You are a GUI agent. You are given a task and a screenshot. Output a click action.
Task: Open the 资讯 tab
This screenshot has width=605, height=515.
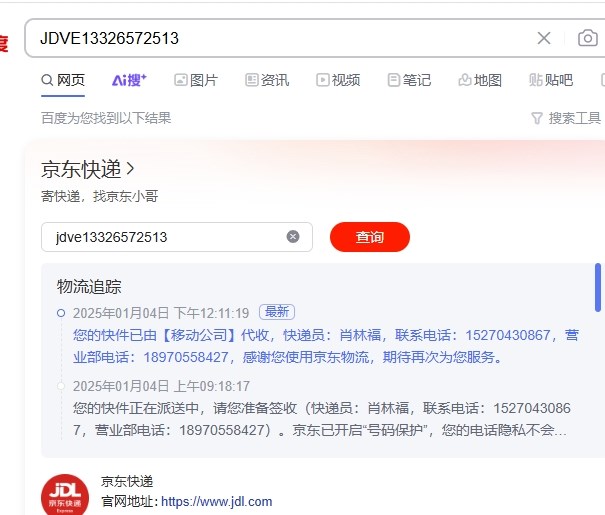[267, 80]
